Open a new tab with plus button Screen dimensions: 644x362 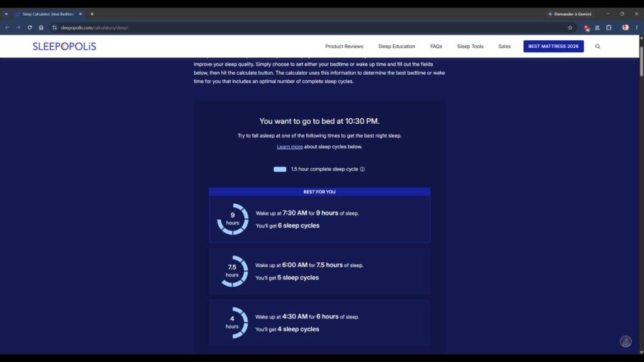pos(92,14)
